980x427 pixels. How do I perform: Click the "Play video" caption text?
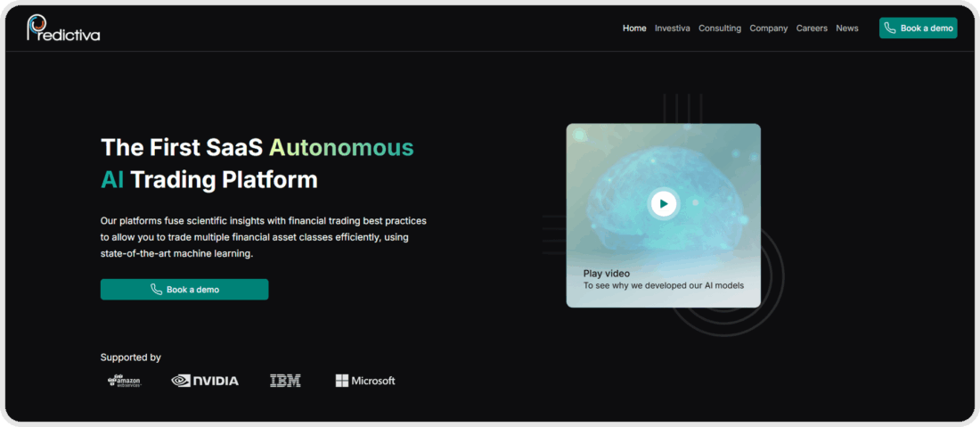[607, 274]
